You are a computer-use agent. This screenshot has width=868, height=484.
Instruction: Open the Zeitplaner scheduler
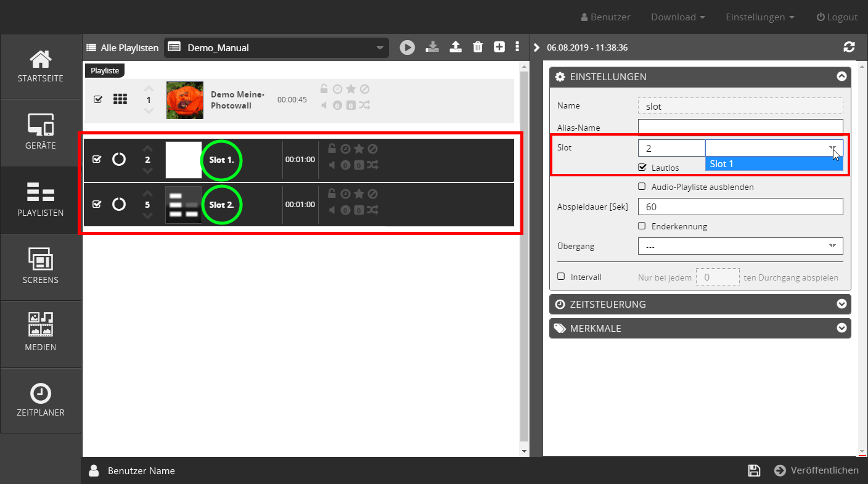coord(41,401)
